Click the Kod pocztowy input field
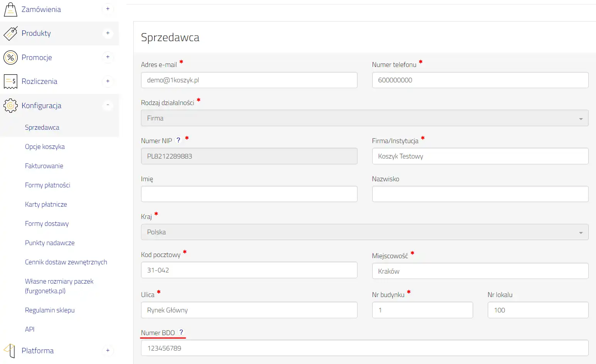The height and width of the screenshot is (364, 596). (249, 270)
